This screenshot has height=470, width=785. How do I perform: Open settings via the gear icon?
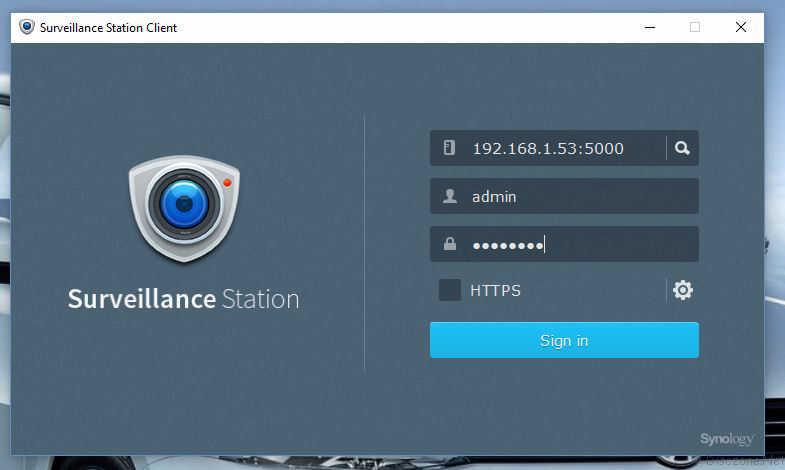tap(683, 290)
